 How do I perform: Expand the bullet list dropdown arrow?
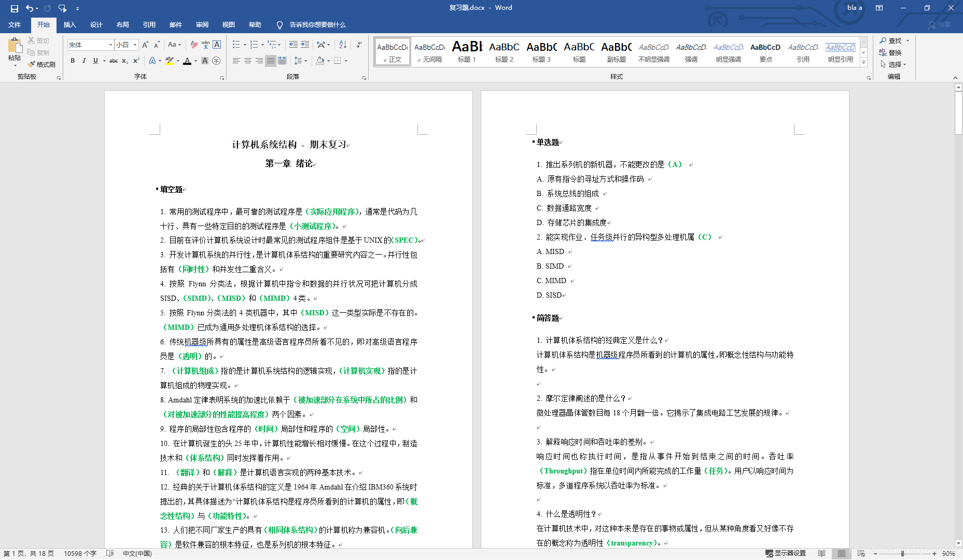pos(245,45)
